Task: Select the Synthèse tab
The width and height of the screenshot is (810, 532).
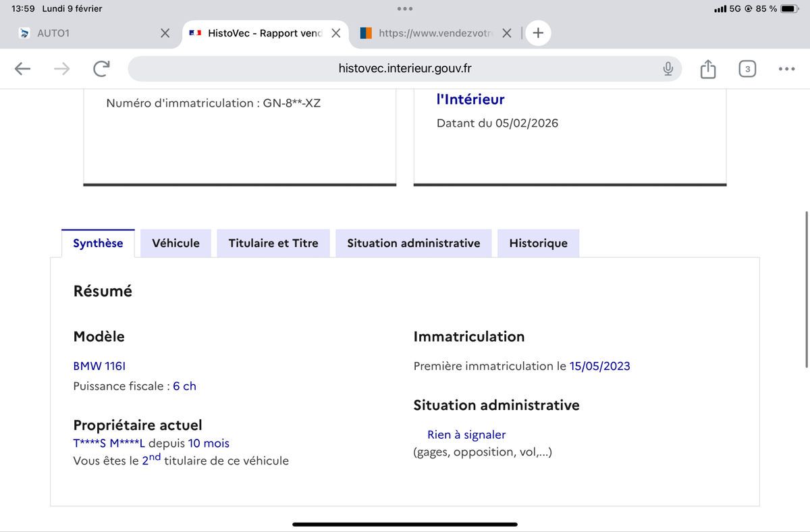Action: coord(98,243)
